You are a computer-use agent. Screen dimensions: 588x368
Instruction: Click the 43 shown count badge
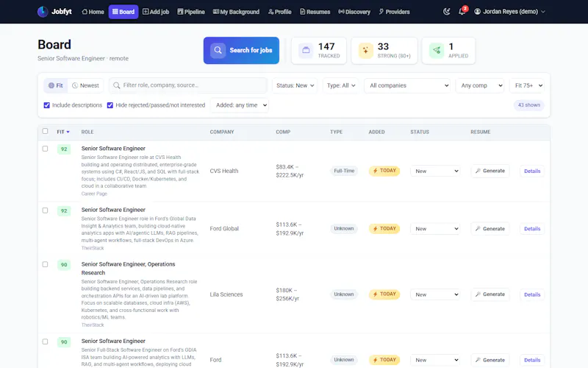pyautogui.click(x=528, y=105)
